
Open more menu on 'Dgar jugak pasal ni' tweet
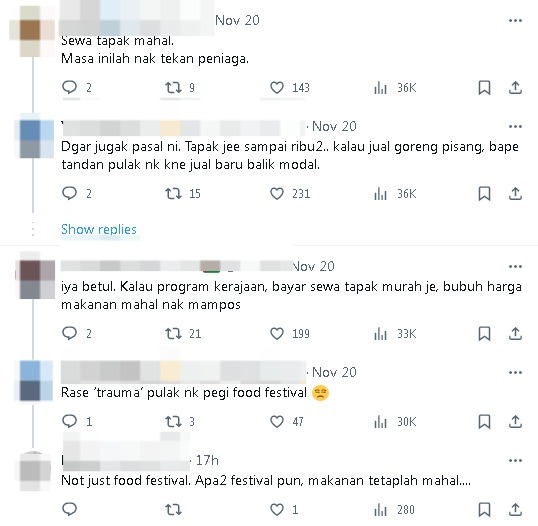515,127
